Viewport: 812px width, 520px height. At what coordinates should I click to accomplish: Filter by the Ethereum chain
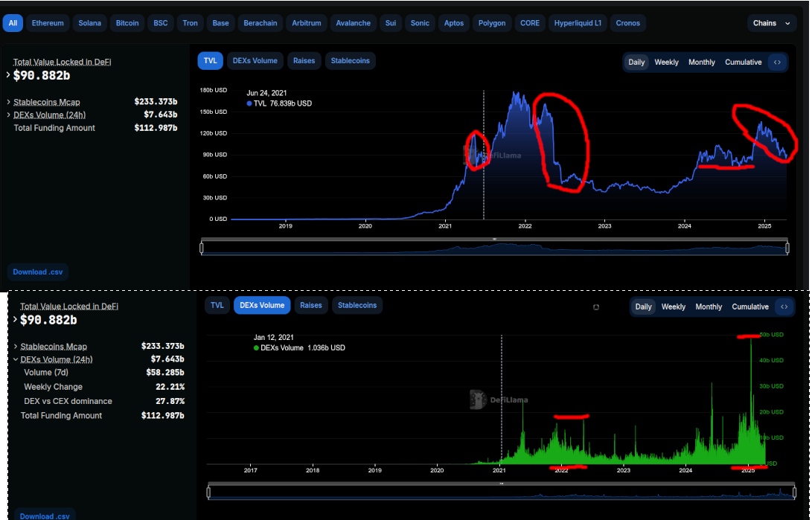click(x=48, y=23)
